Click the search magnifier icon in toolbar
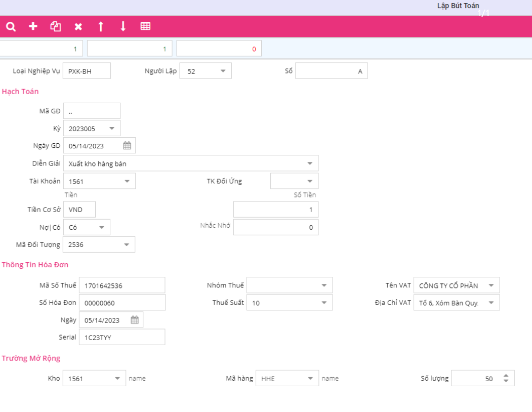The image size is (532, 412). pos(11,26)
